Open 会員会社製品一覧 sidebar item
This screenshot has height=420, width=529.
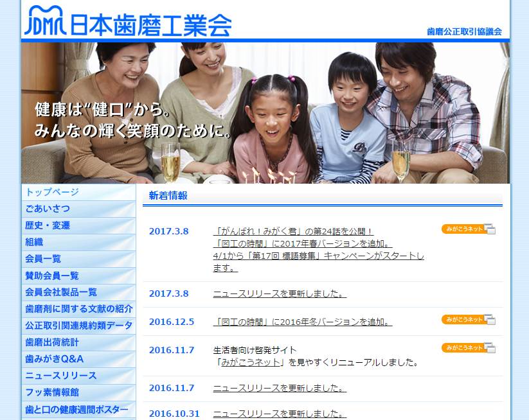78,292
